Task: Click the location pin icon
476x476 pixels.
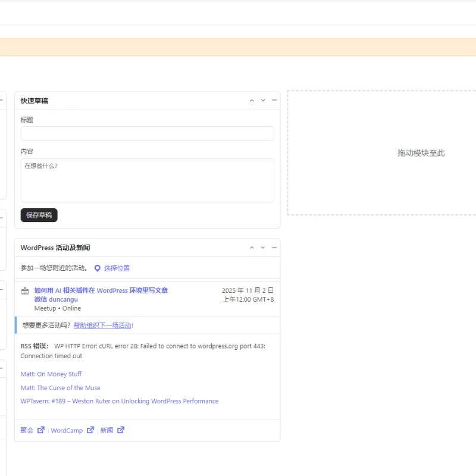Action: tap(98, 268)
